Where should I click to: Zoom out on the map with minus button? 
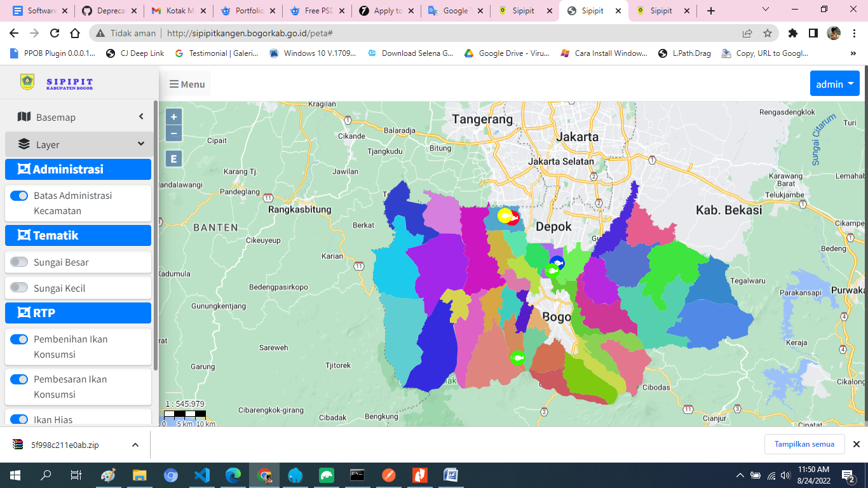173,133
